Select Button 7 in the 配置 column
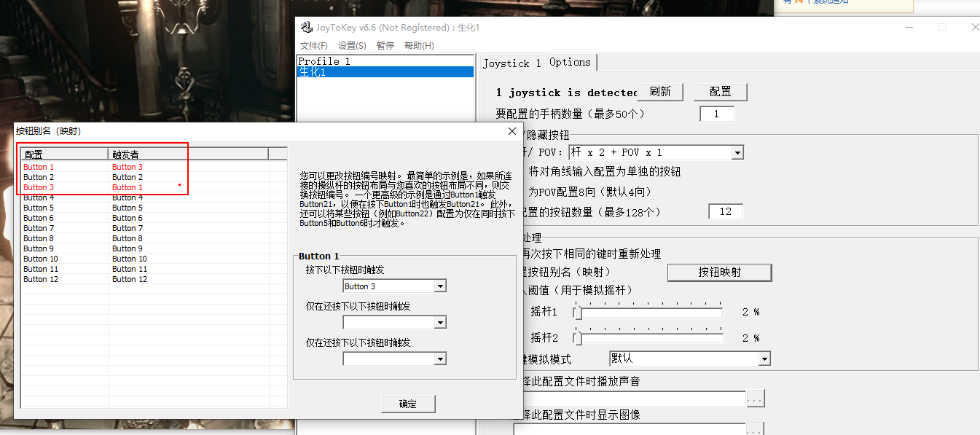Viewport: 980px width, 435px height. 39,228
